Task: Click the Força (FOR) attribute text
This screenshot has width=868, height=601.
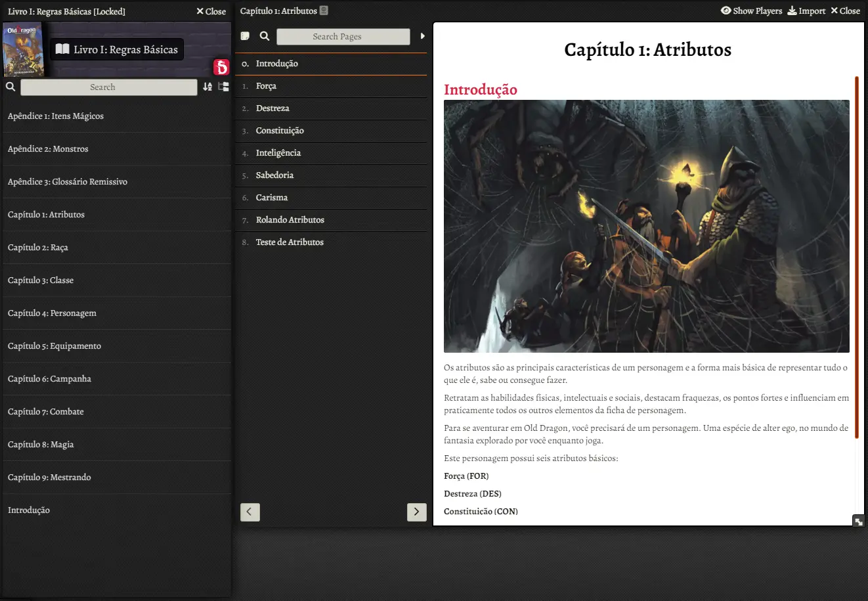Action: (466, 476)
